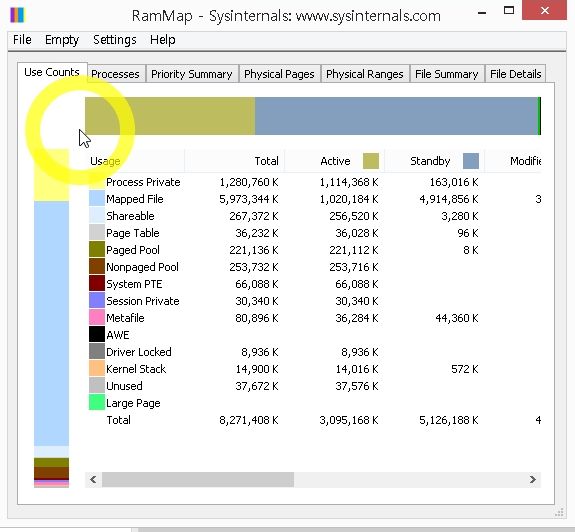Select the Kernel Stack row label
The height and width of the screenshot is (532, 575).
[x=136, y=369]
